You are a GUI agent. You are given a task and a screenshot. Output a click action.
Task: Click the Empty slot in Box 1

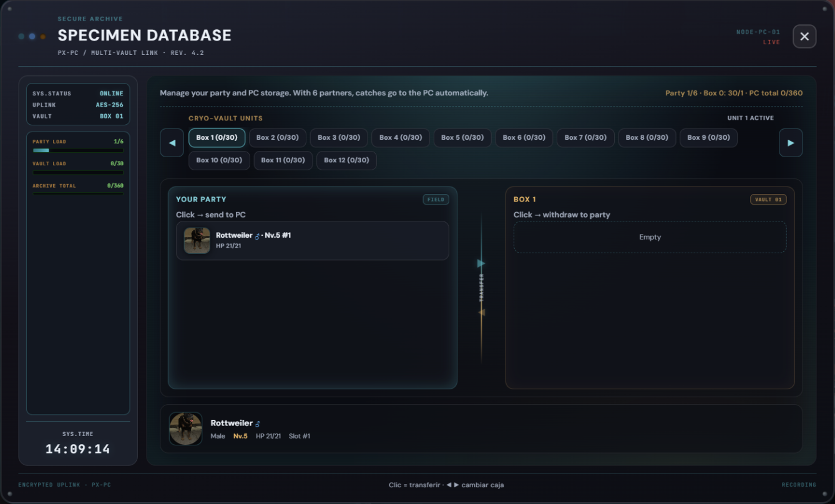coord(650,237)
